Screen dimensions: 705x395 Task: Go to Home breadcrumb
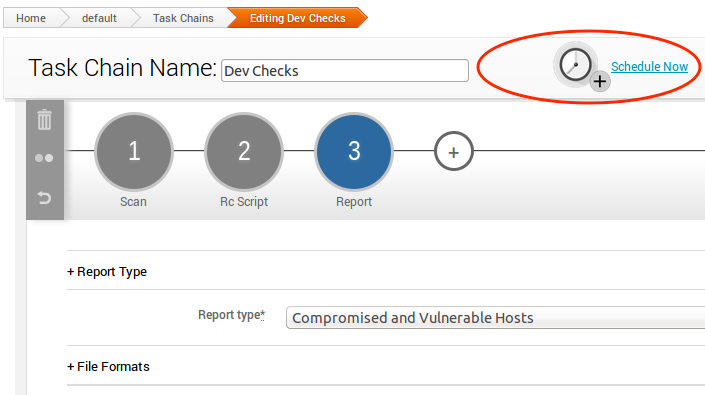[x=31, y=18]
